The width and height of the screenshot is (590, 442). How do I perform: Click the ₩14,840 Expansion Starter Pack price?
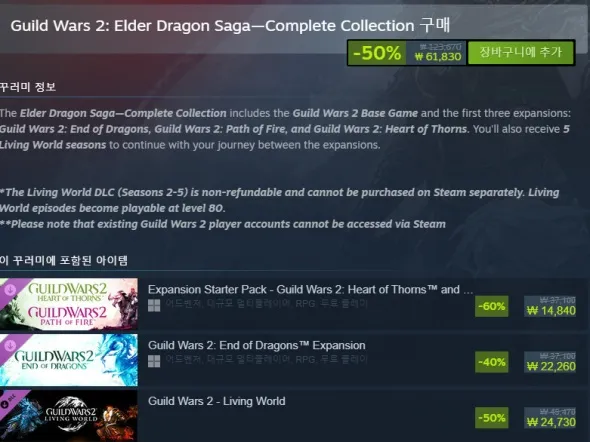551,311
